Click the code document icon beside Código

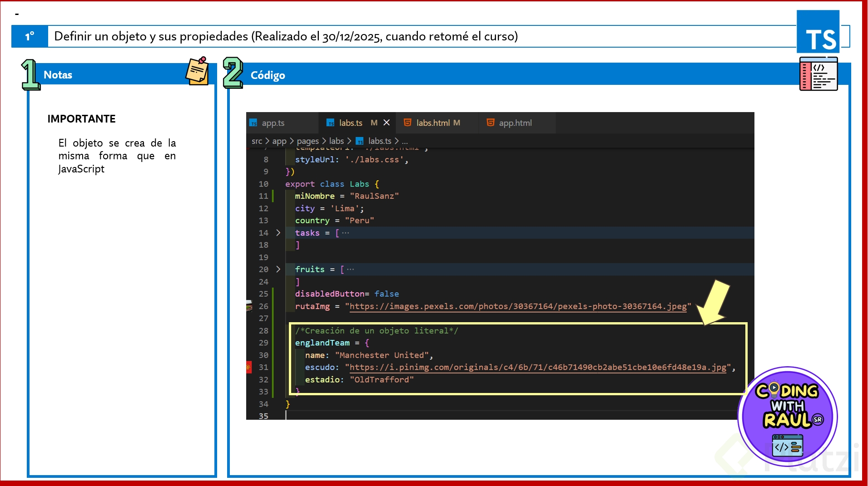818,74
